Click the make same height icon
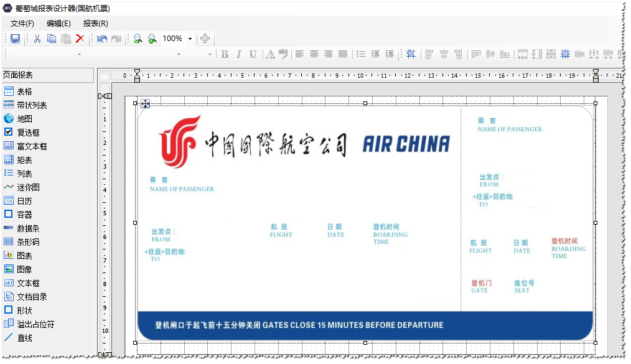The image size is (631, 364). click(x=537, y=54)
